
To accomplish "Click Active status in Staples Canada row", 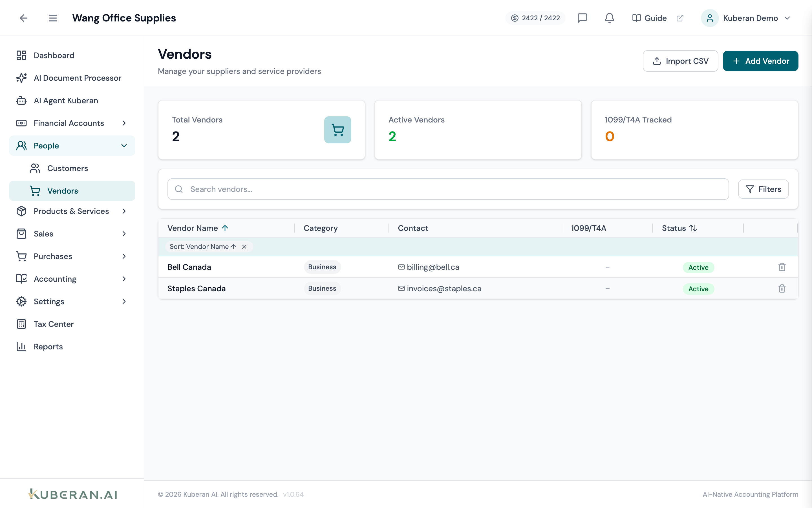I will click(x=698, y=289).
